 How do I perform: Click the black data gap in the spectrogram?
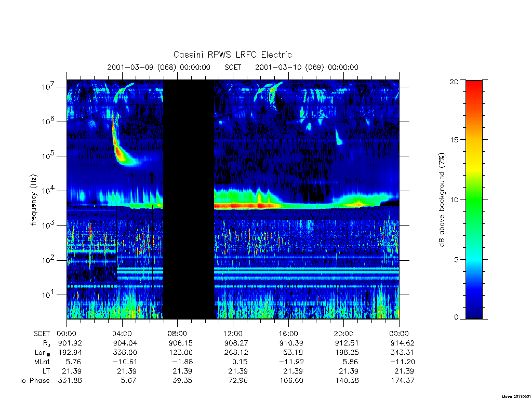pos(189,199)
